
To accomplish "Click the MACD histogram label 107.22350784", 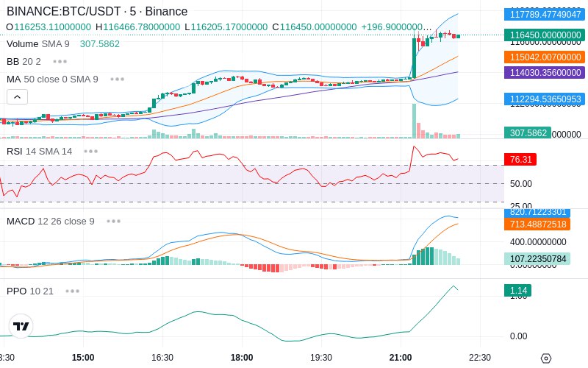I will [537, 259].
